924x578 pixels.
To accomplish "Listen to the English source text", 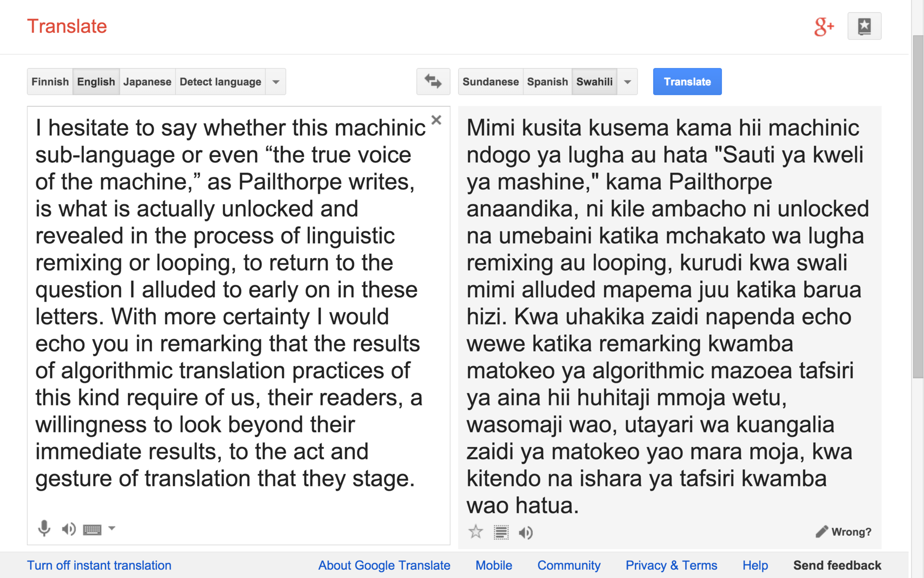I will [x=69, y=529].
